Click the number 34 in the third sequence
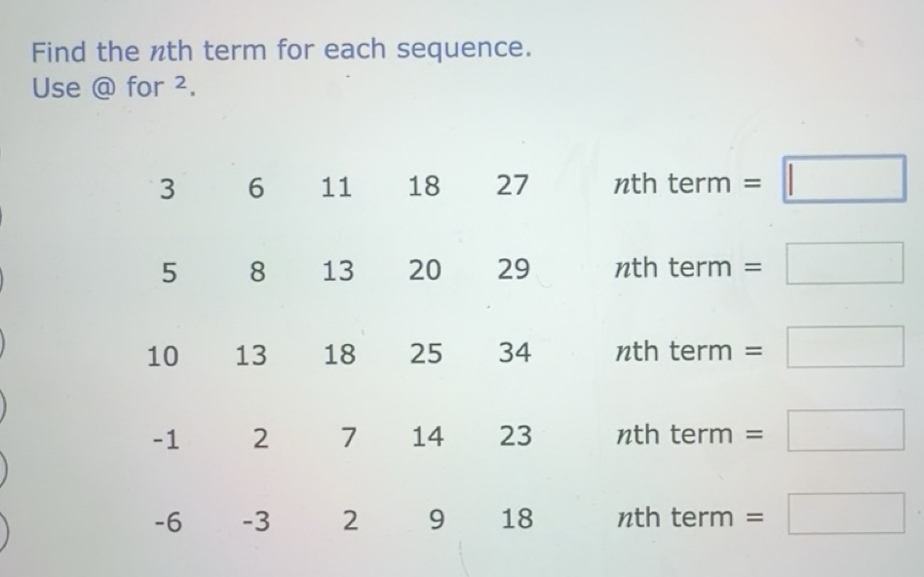 (515, 353)
